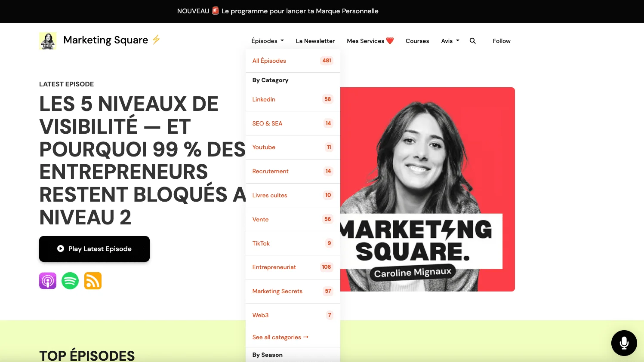Click the Follow link in navigation
This screenshot has width=644, height=362.
(502, 41)
